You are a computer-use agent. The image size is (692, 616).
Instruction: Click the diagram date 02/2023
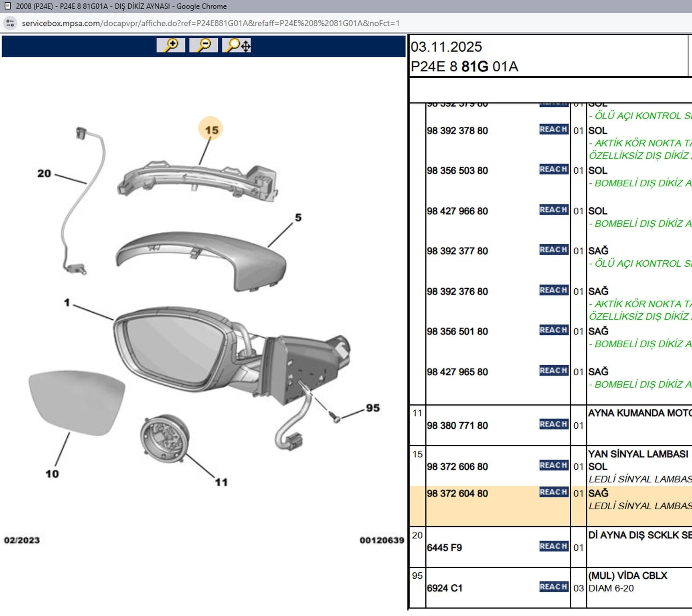[x=22, y=540]
